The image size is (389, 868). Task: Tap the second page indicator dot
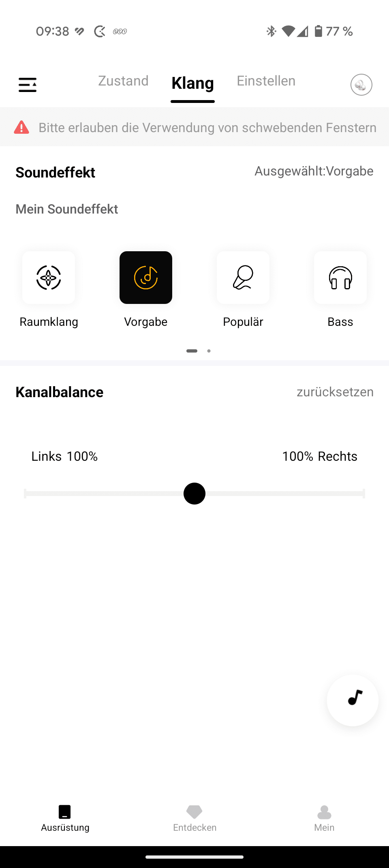pyautogui.click(x=209, y=351)
